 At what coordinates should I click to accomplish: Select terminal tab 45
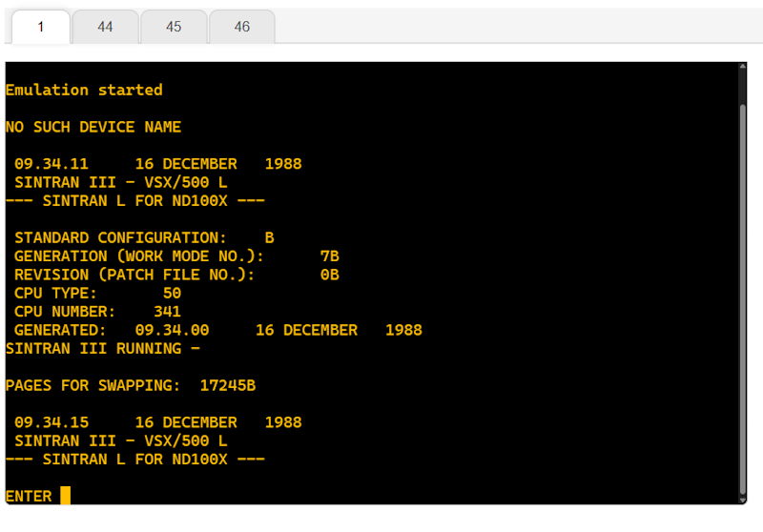pyautogui.click(x=174, y=27)
